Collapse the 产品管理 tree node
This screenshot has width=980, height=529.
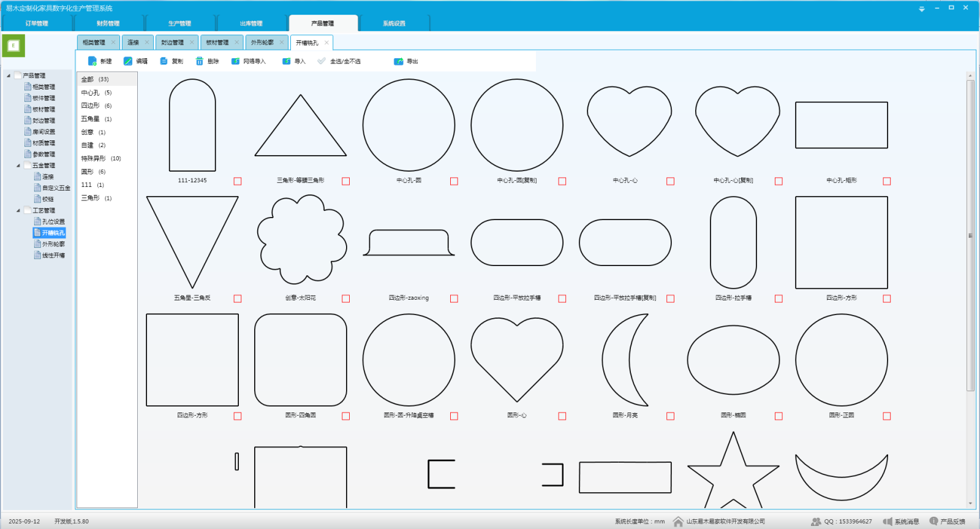9,76
